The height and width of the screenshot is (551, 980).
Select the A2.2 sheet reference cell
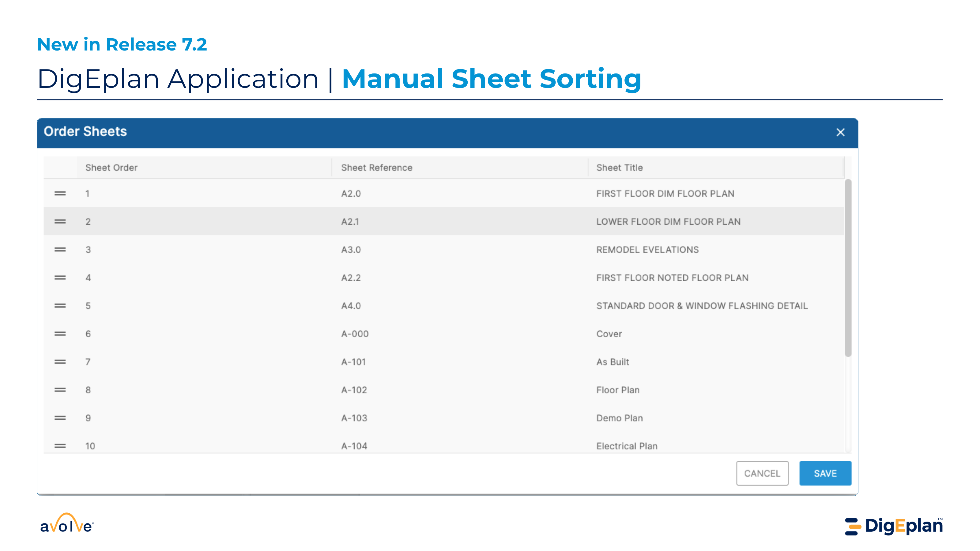[x=351, y=278]
